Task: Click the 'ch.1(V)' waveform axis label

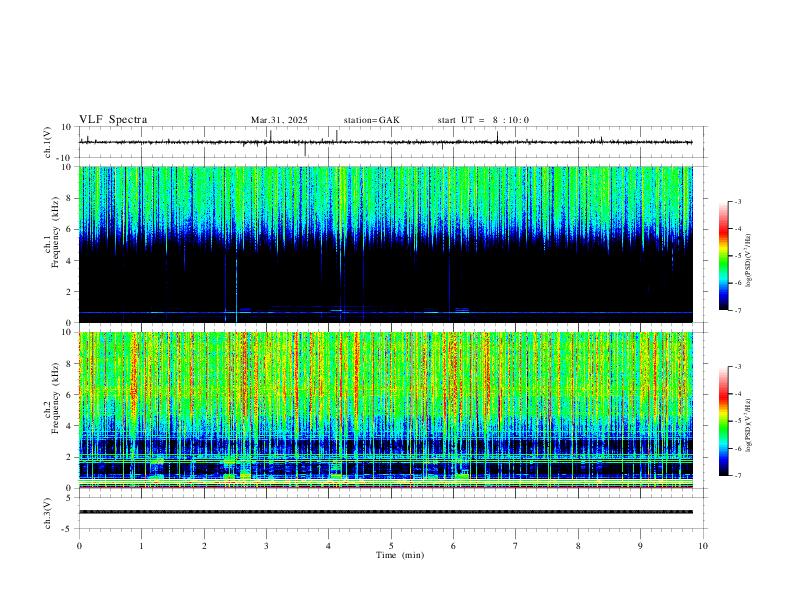Action: tap(48, 142)
